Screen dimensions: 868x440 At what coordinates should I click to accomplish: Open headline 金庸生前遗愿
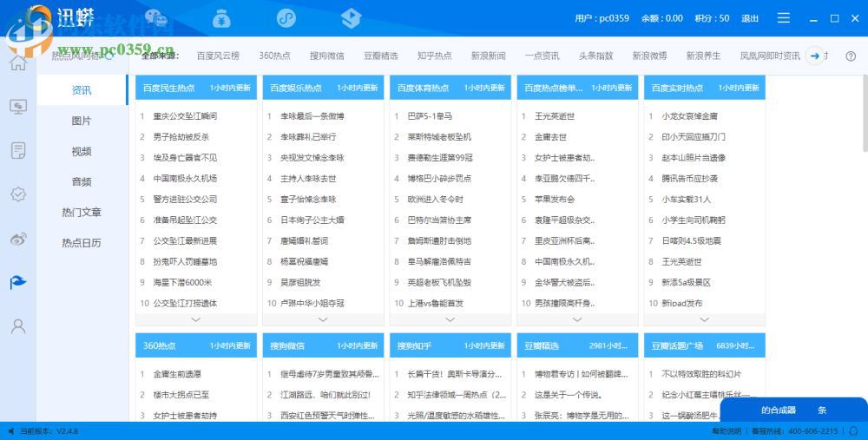[x=177, y=374]
